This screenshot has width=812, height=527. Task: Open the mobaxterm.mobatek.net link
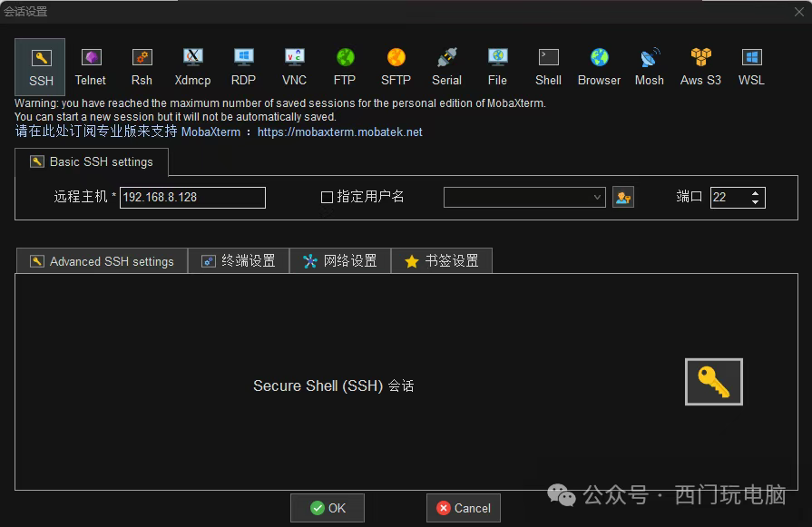tap(339, 132)
